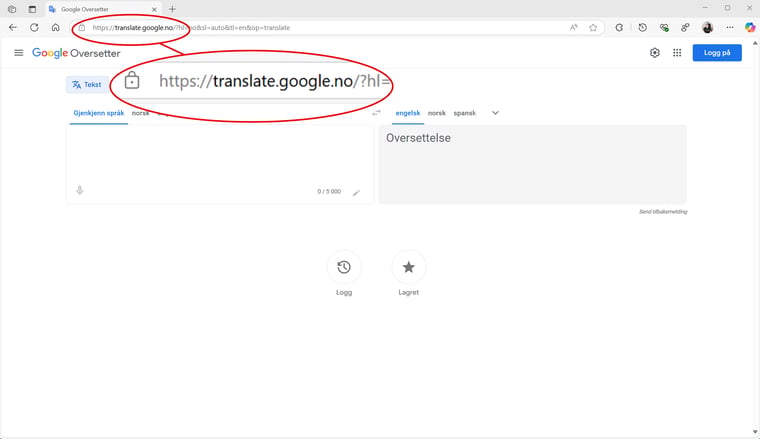Start voice input with the microphone icon

[80, 190]
